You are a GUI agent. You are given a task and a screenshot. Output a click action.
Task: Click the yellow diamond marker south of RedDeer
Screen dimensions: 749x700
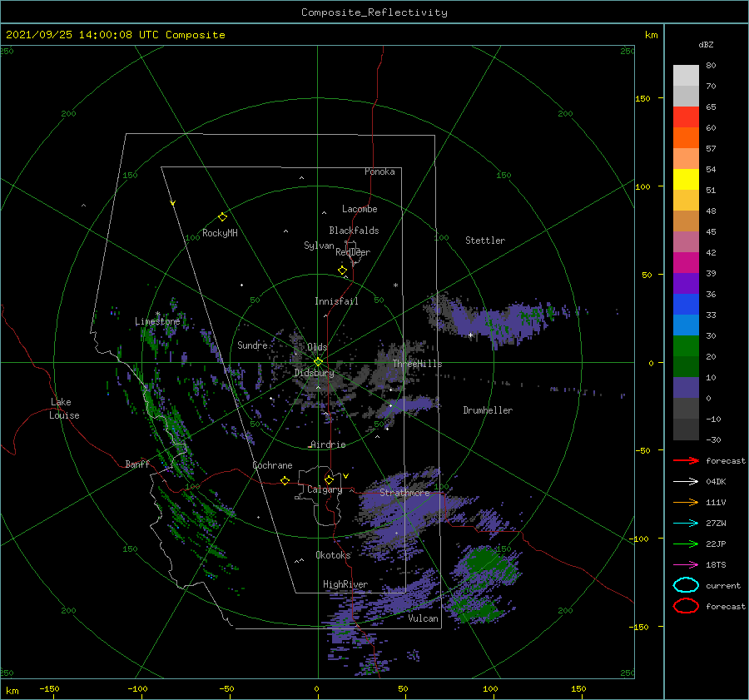(342, 271)
